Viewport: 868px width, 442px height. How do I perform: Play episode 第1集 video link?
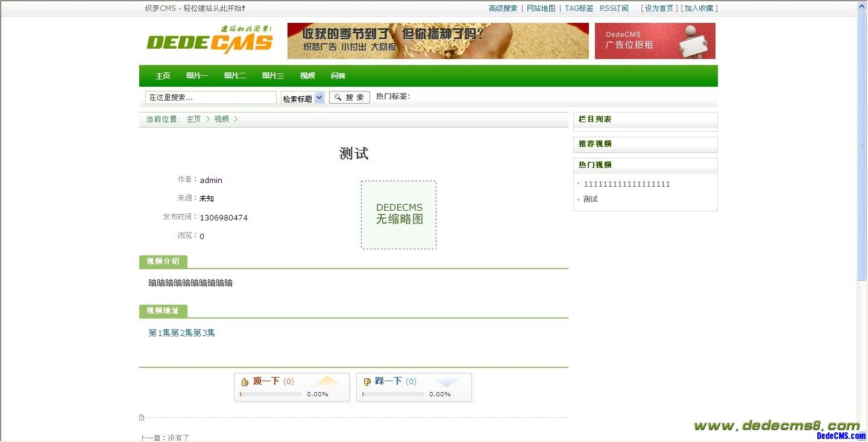coord(159,333)
